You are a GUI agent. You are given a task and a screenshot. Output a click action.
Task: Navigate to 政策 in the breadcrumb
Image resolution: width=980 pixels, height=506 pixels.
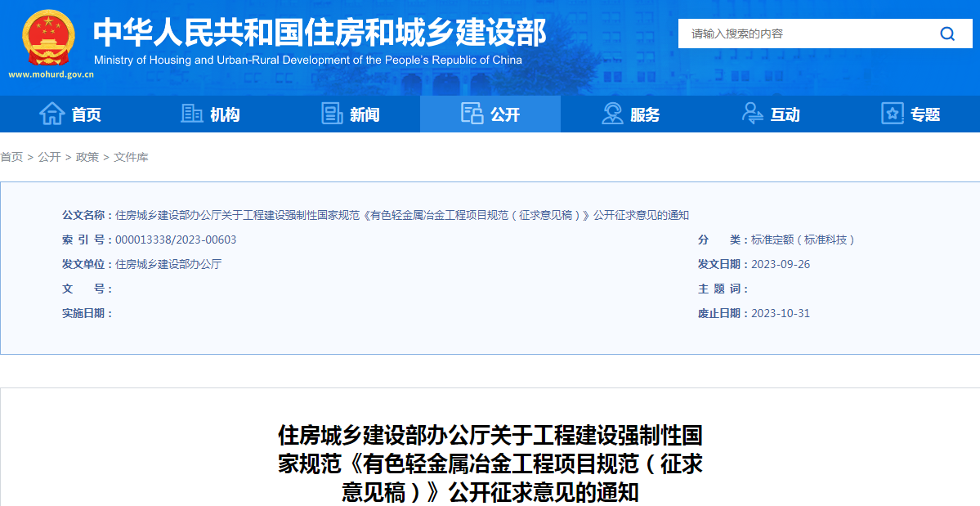87,157
